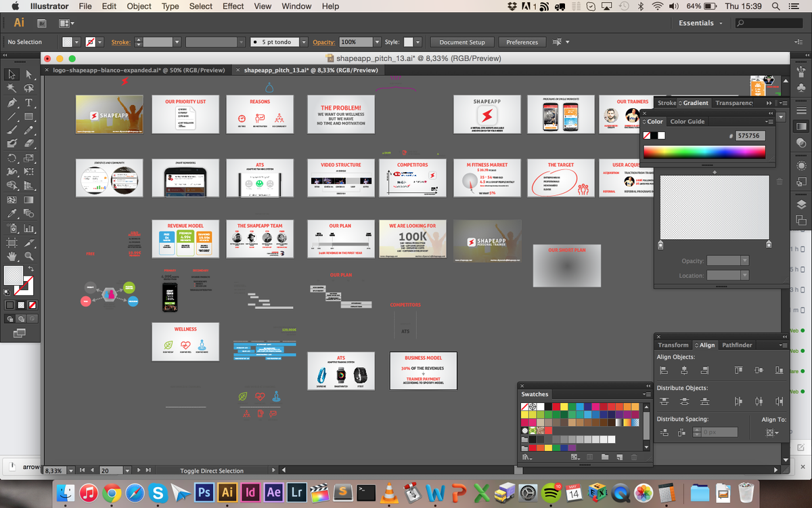Switch to the Transform panel tab

tap(673, 345)
